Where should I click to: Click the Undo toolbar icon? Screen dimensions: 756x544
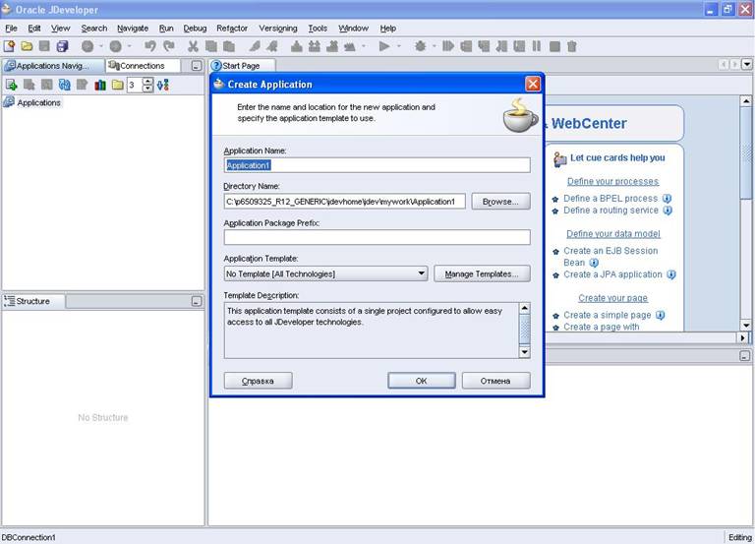pos(150,46)
